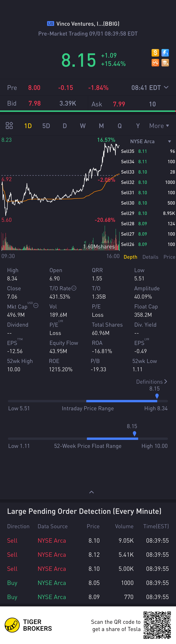Tap the 8.15 marker on the 52-week range
176x644 pixels.
[x=135, y=433]
